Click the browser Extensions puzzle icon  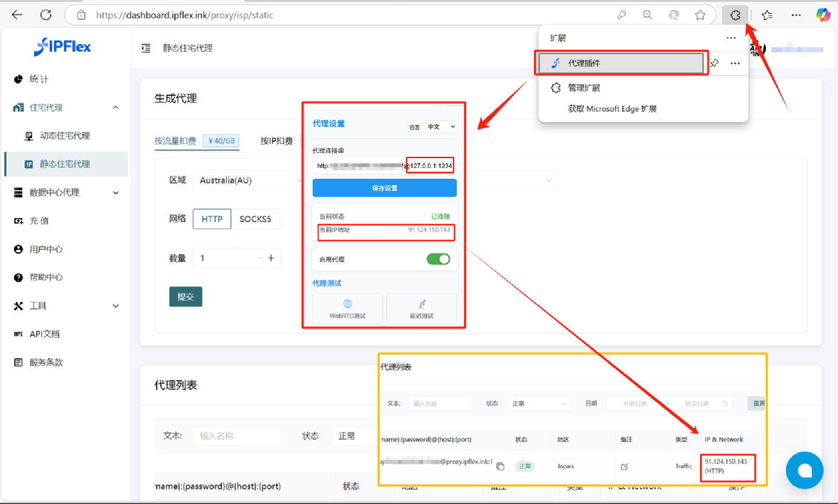[735, 15]
